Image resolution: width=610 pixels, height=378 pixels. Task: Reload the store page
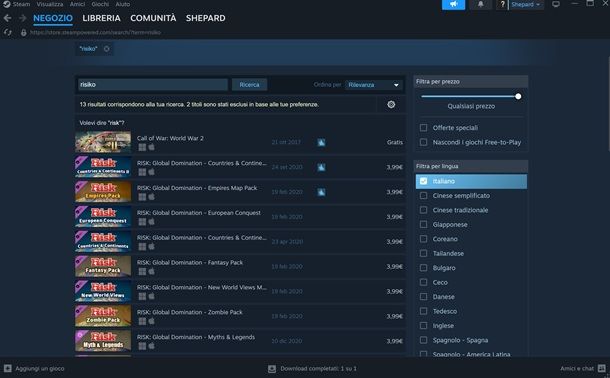point(7,32)
